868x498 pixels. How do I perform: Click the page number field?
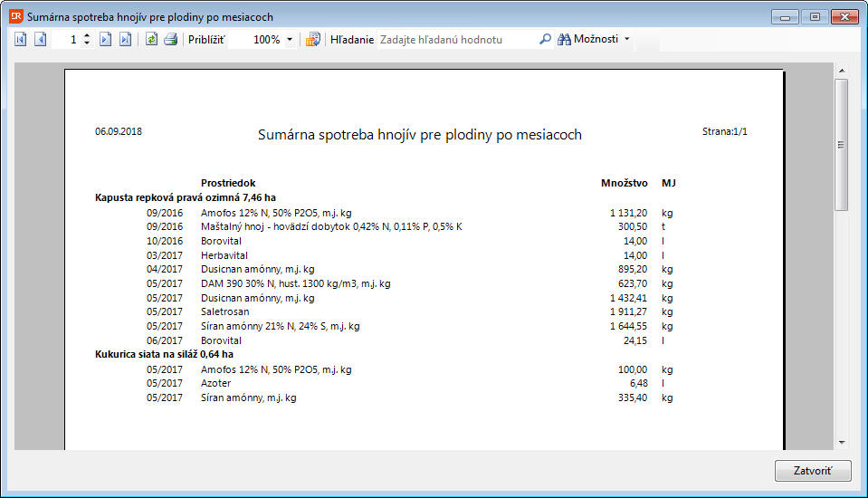67,40
